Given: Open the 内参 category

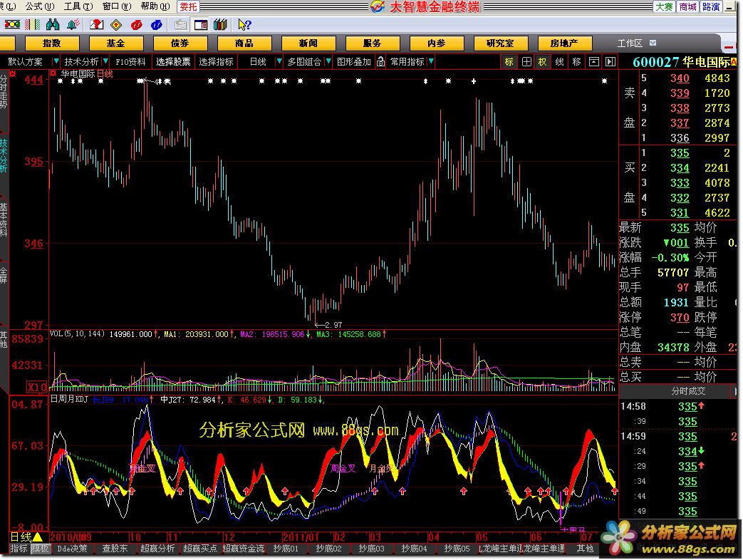Looking at the screenshot, I should [x=437, y=43].
